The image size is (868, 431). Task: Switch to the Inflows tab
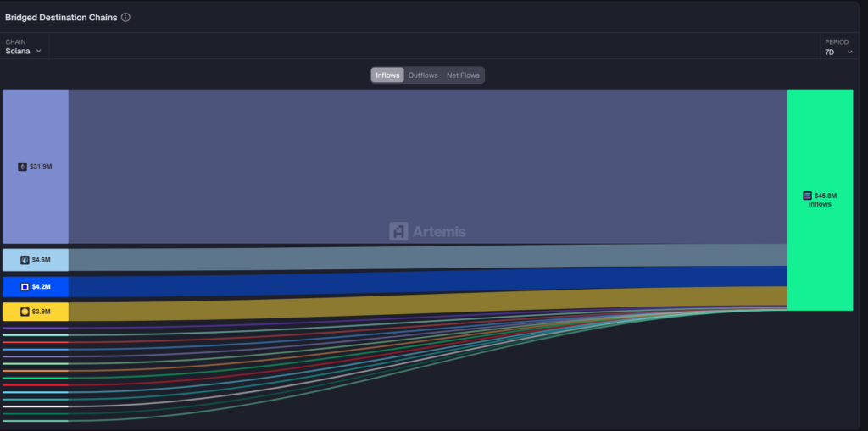point(387,75)
